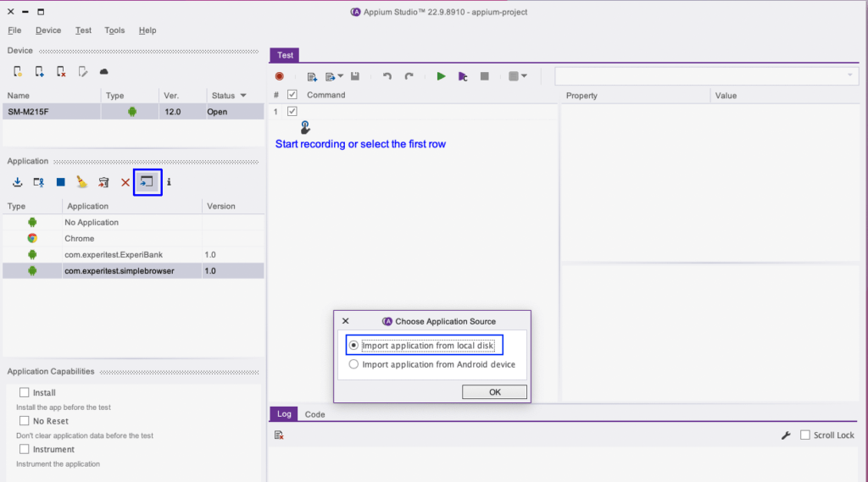Open the export test dropdown arrow
The image size is (868, 482).
click(340, 76)
